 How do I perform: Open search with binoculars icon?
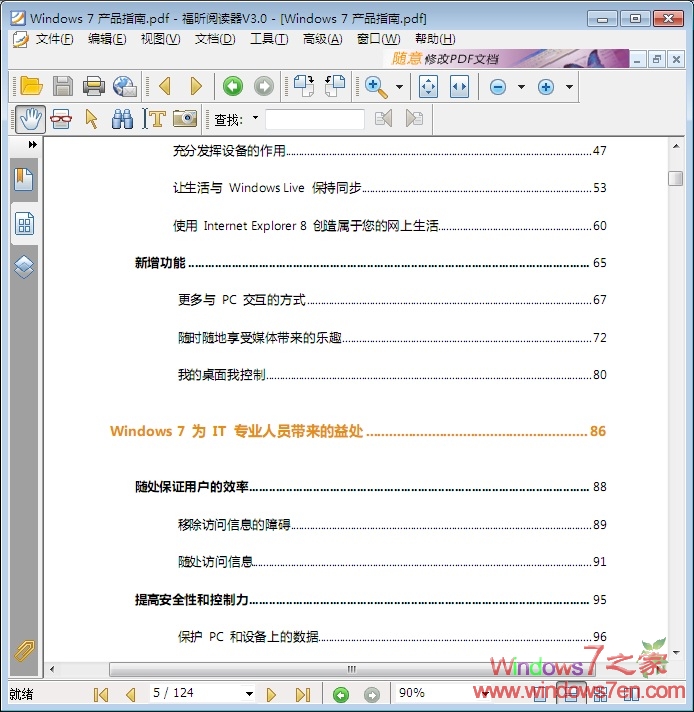[122, 119]
